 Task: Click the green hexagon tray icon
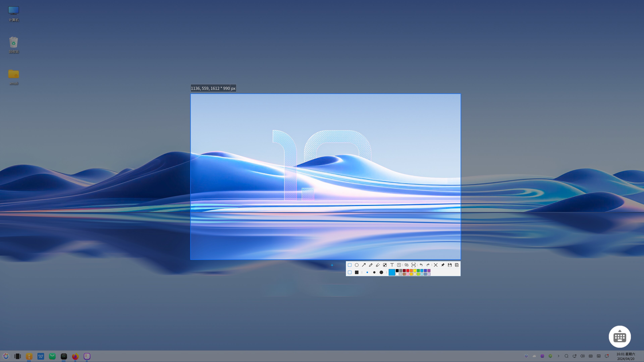pos(550,356)
